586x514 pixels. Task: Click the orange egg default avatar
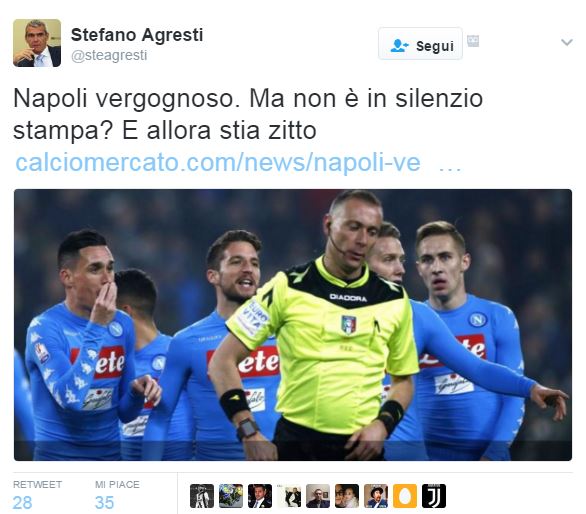(405, 496)
